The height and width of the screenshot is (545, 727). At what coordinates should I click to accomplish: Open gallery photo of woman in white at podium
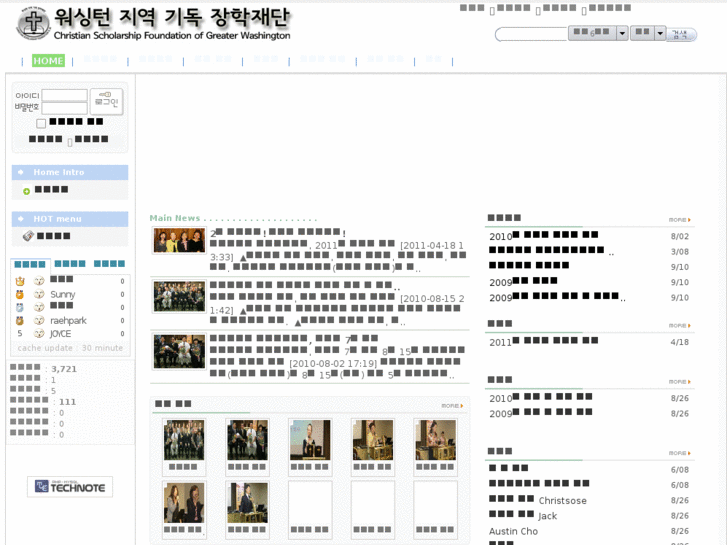coord(310,440)
